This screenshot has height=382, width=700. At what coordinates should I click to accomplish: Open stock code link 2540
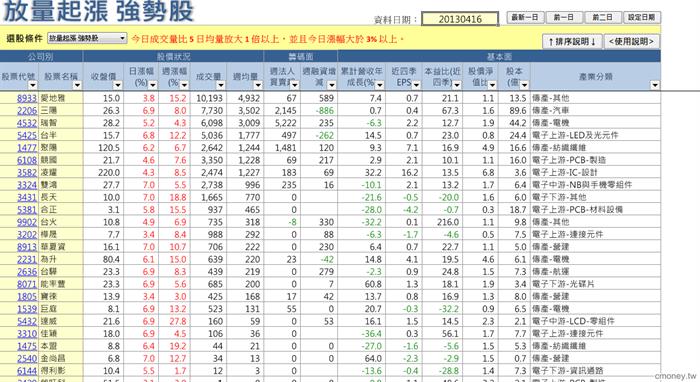tap(27, 358)
